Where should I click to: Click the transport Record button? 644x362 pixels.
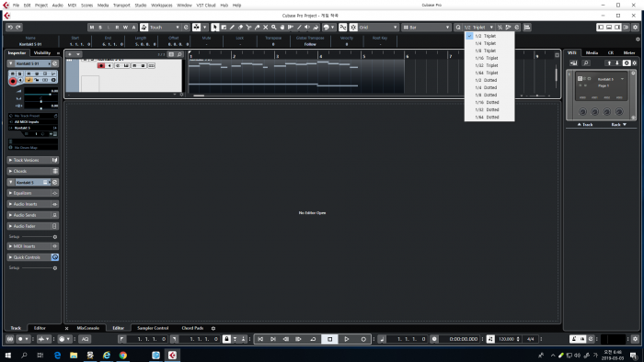pos(363,339)
